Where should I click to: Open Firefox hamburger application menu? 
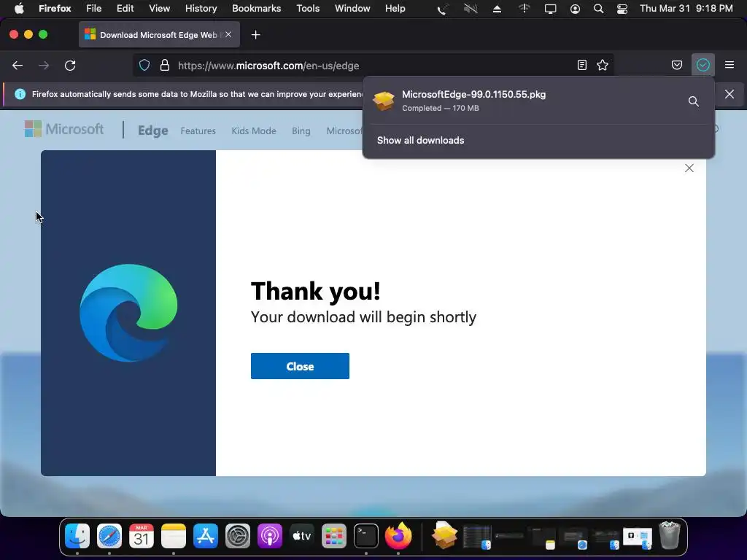coord(729,65)
